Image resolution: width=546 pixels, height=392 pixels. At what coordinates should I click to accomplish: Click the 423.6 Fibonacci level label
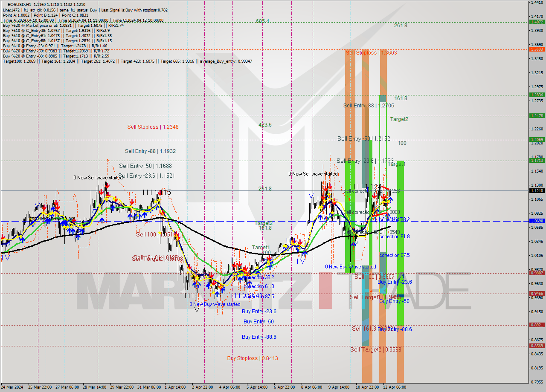coord(265,125)
